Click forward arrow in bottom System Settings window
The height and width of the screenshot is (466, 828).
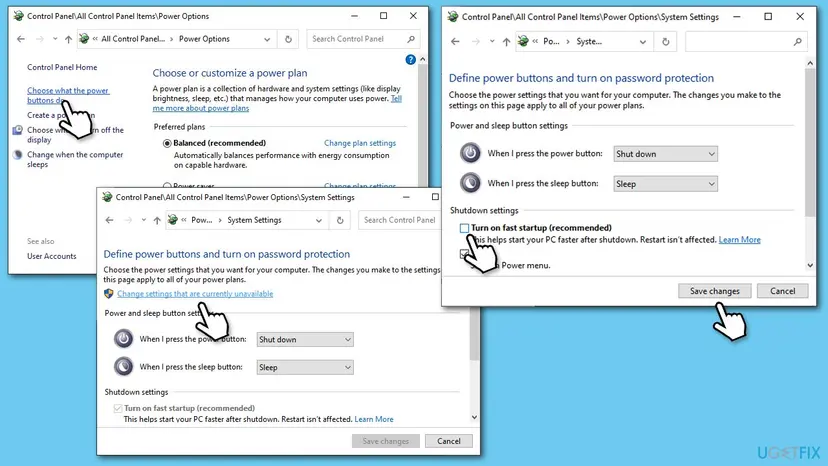tap(128, 220)
